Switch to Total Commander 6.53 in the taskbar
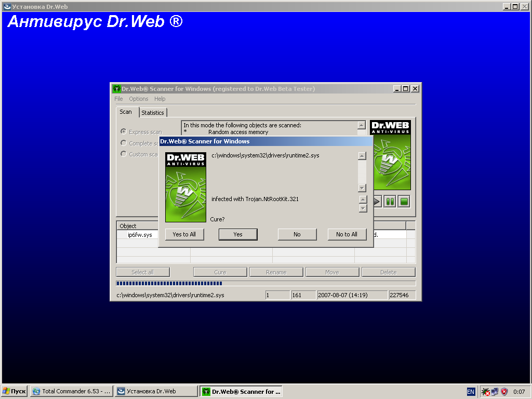Image resolution: width=532 pixels, height=399 pixels. [71, 391]
